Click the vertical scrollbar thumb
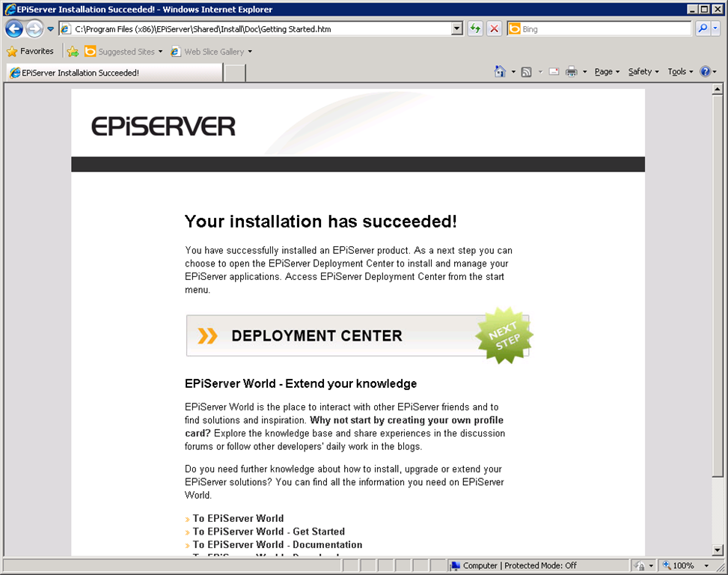Viewport: 728px width, 575px height. point(718,286)
